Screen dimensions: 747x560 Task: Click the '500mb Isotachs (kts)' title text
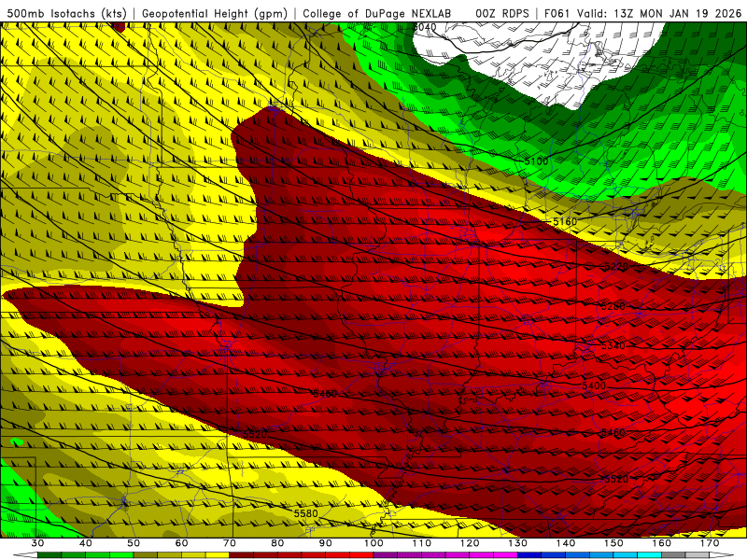coord(67,13)
